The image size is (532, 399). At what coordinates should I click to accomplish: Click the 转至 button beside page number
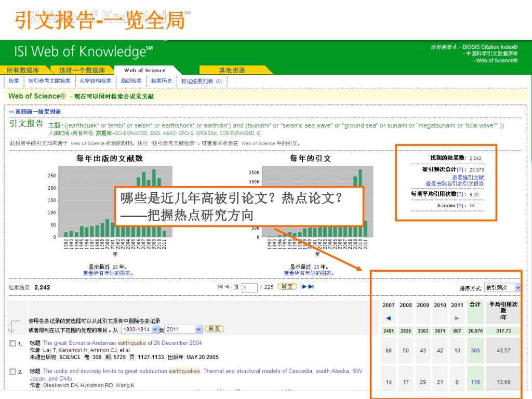pos(287,286)
